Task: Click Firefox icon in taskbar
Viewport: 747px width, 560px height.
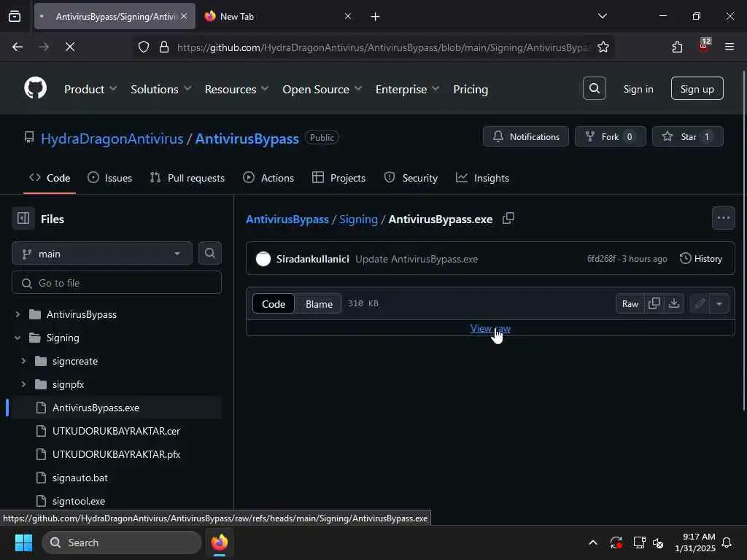Action: (x=219, y=542)
